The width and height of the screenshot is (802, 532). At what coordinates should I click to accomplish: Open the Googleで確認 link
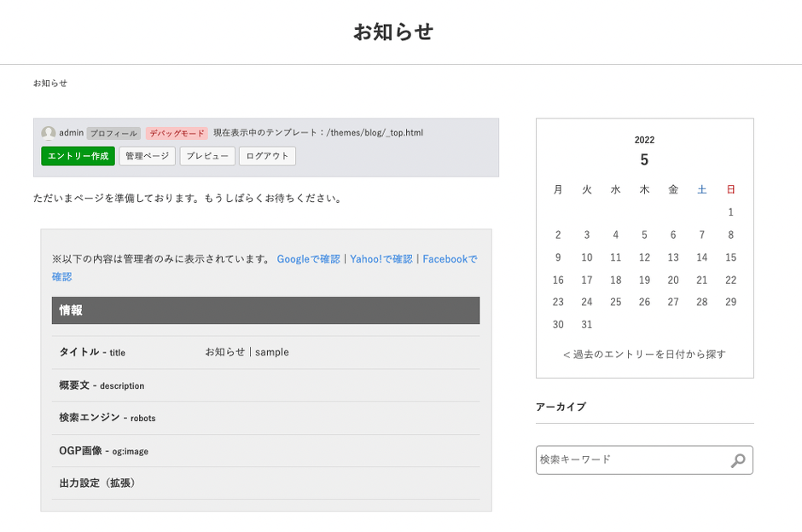point(308,259)
